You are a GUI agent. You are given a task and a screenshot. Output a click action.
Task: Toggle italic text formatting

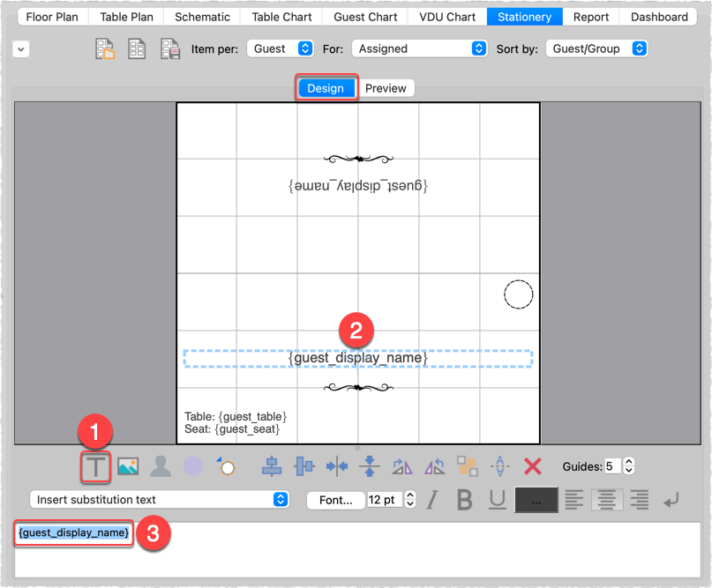coord(432,500)
